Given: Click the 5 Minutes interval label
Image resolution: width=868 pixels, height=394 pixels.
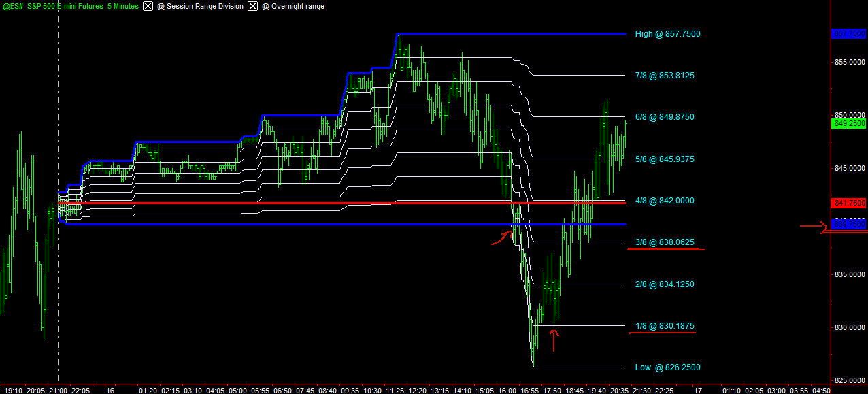Looking at the screenshot, I should click(122, 6).
